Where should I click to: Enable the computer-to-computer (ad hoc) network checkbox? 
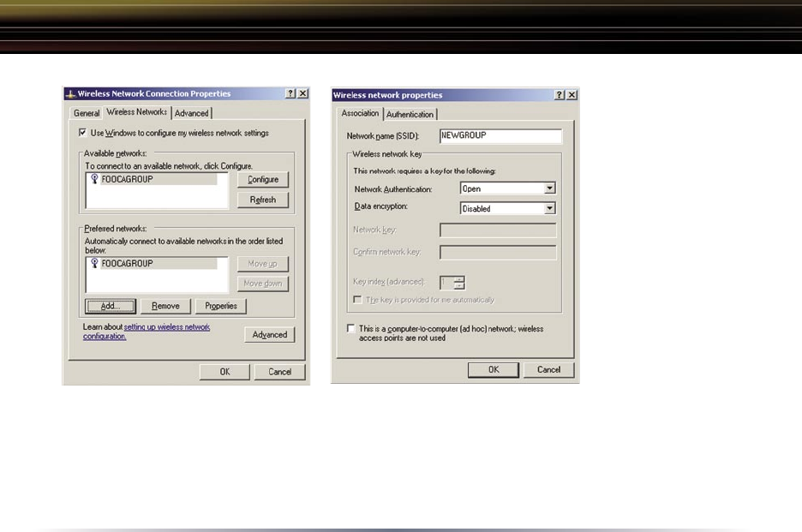click(x=351, y=328)
